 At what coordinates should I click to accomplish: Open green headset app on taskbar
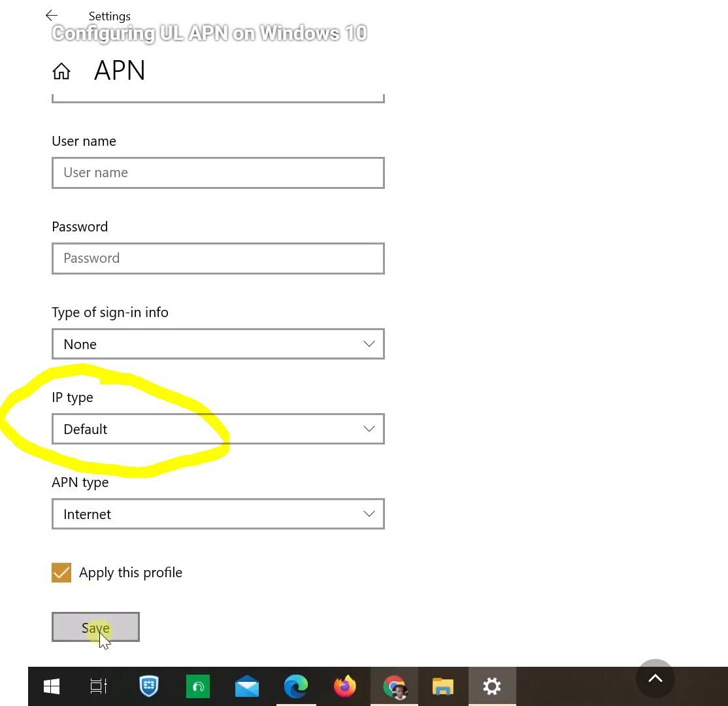point(198,686)
